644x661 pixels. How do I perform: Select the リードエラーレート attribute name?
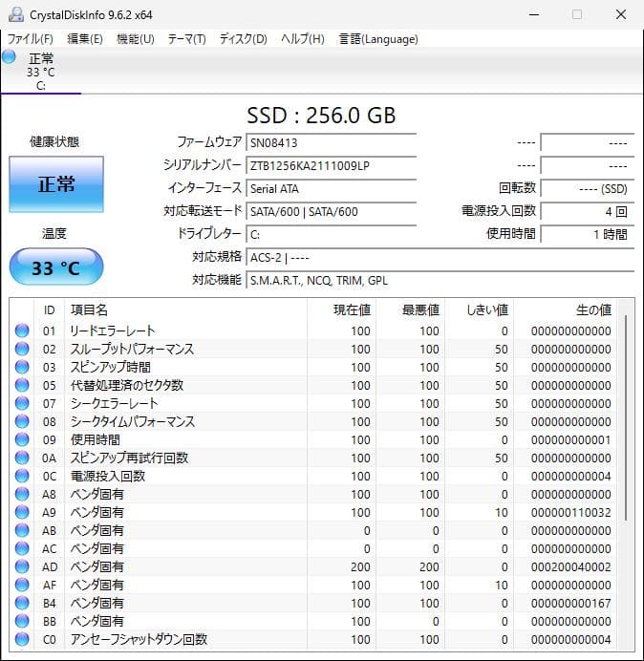click(x=113, y=330)
